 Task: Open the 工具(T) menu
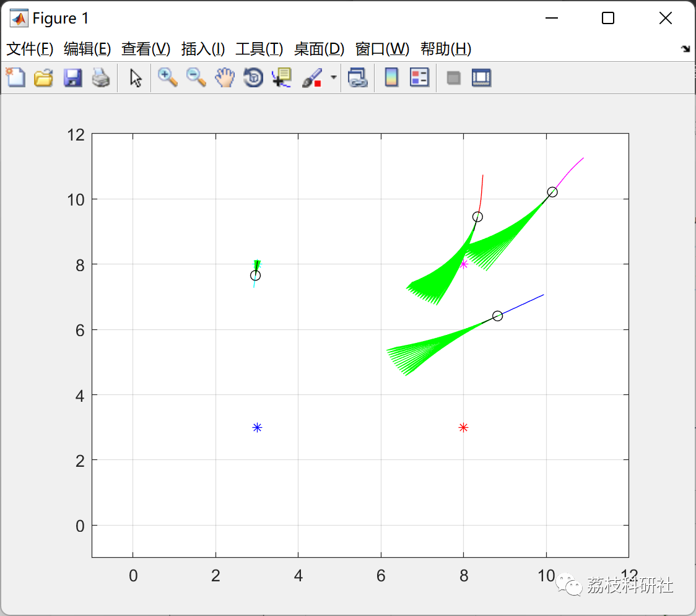point(259,49)
